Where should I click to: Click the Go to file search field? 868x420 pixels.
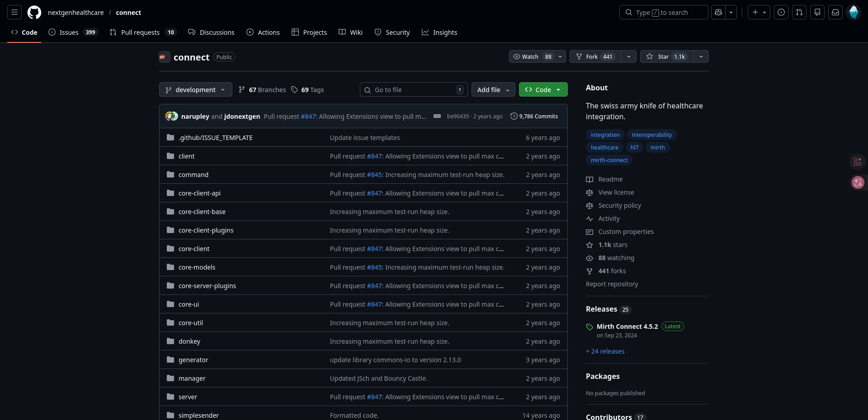(x=414, y=89)
